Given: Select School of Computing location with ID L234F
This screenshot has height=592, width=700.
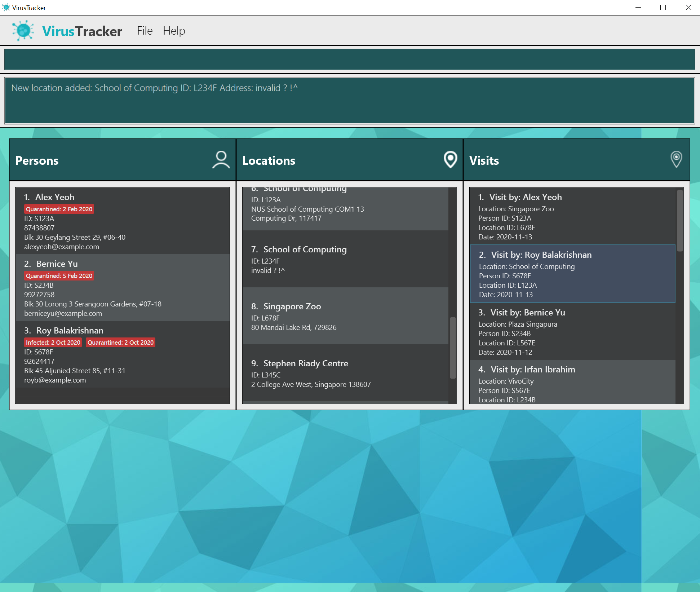Looking at the screenshot, I should click(x=345, y=259).
